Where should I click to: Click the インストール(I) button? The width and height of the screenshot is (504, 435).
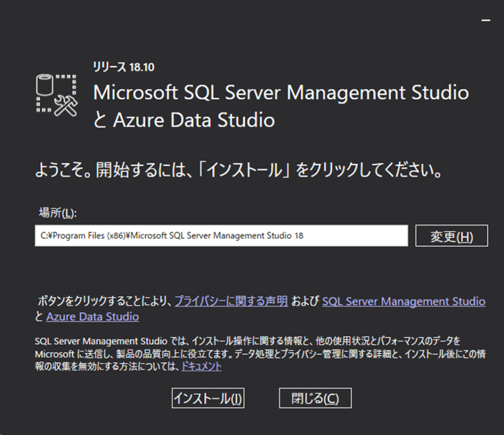click(208, 398)
